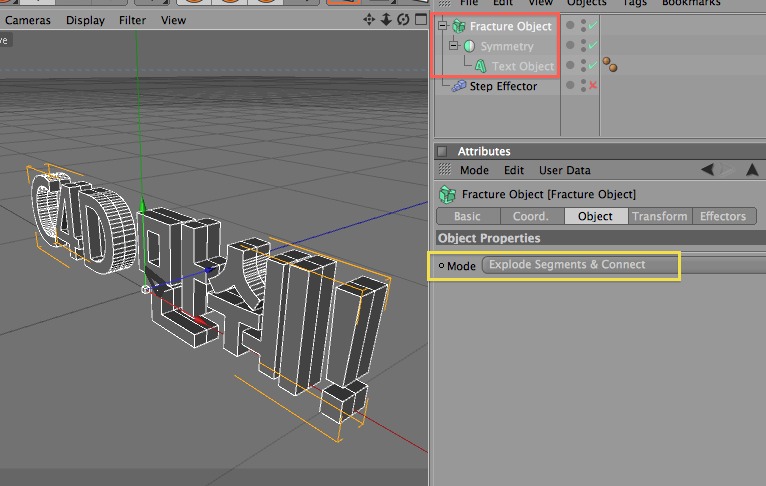Viewport: 766px width, 486px height.
Task: Select Step Effector in the object tree
Action: (x=503, y=86)
